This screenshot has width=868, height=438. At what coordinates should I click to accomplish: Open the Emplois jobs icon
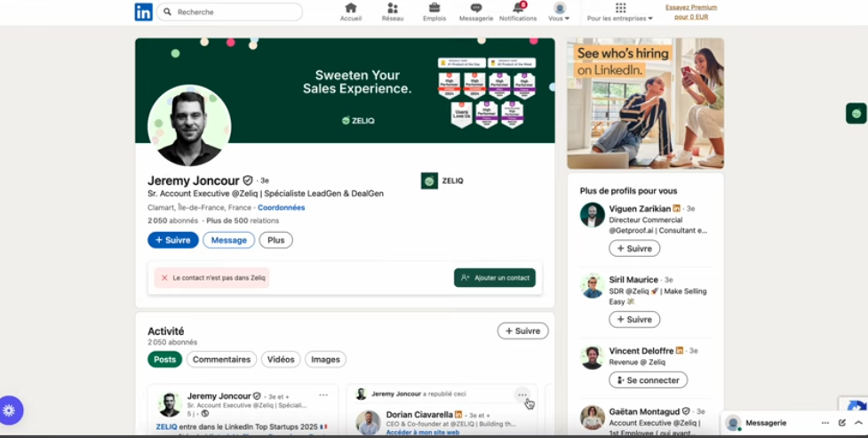pyautogui.click(x=434, y=12)
